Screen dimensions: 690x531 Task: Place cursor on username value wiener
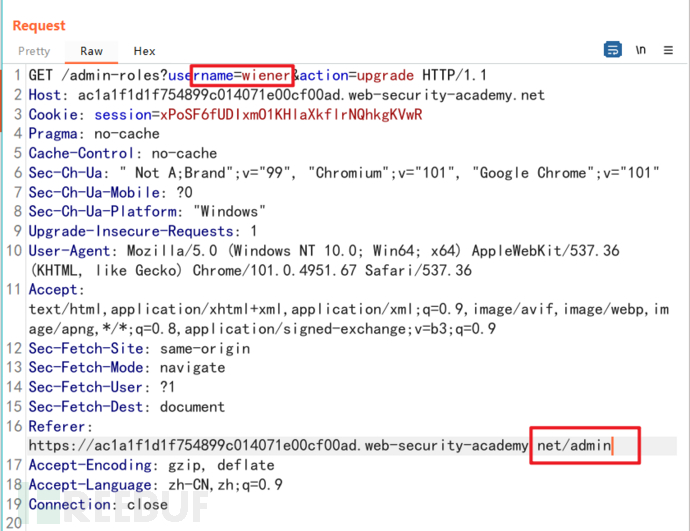[x=267, y=75]
